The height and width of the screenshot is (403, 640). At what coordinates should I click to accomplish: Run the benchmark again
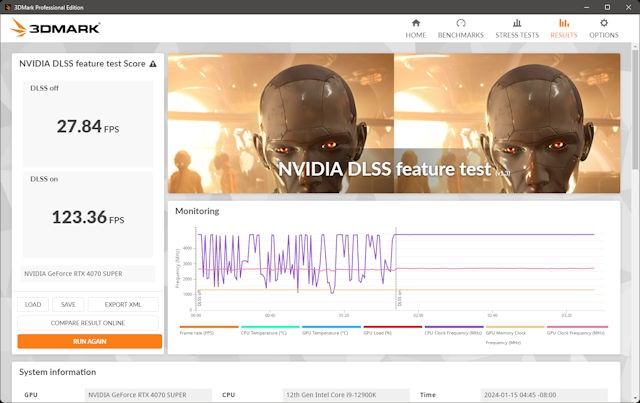click(x=89, y=341)
